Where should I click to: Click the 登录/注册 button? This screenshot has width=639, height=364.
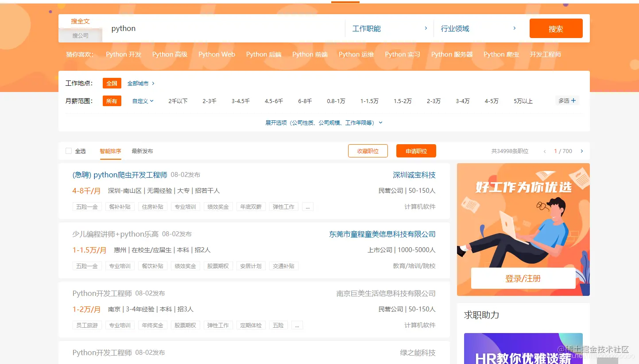click(x=523, y=278)
